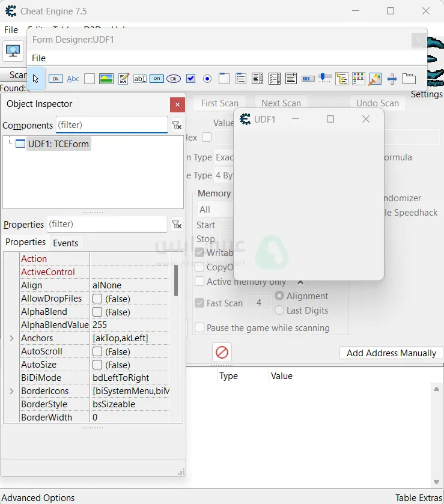The height and width of the screenshot is (504, 444).
Task: Choose the Label (Abc) component
Action: [73, 79]
